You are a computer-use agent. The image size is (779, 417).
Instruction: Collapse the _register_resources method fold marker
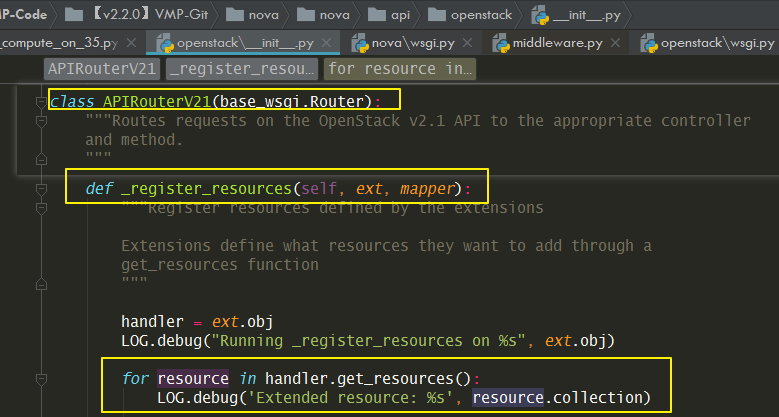click(41, 189)
